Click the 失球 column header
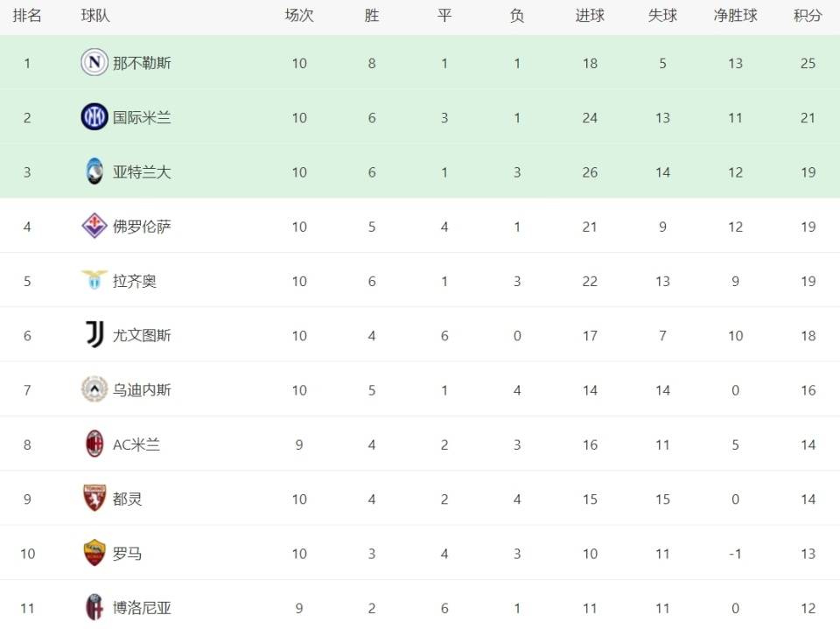This screenshot has height=629, width=840. click(x=662, y=16)
